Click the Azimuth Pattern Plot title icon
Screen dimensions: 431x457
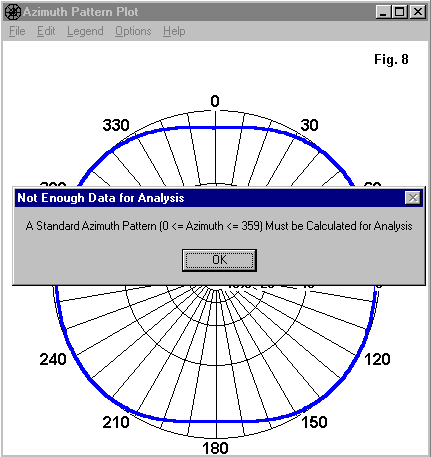(x=13, y=12)
